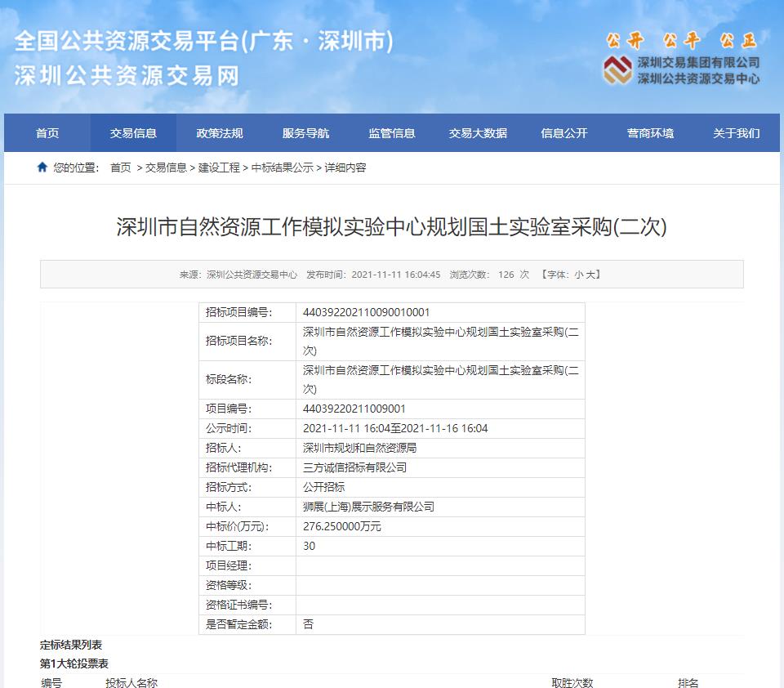
Task: Select the number 44039220211009​0010001
Action: pyautogui.click(x=366, y=313)
